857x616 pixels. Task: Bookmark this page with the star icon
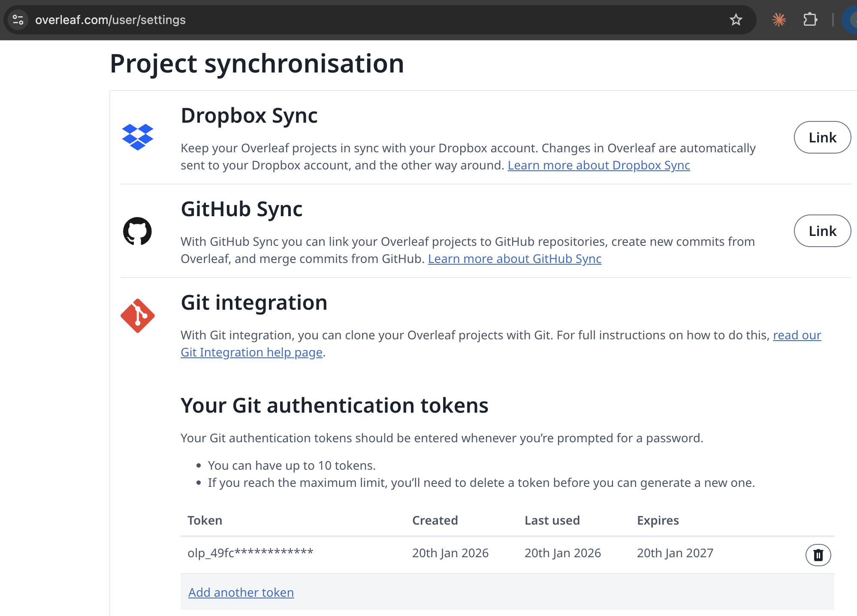(x=736, y=20)
